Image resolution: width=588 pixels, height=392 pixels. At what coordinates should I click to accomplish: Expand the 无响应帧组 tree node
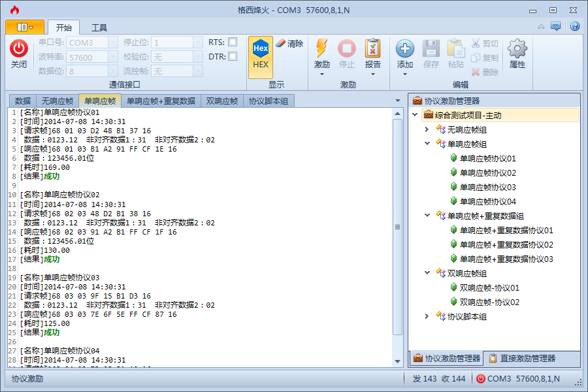pyautogui.click(x=427, y=129)
